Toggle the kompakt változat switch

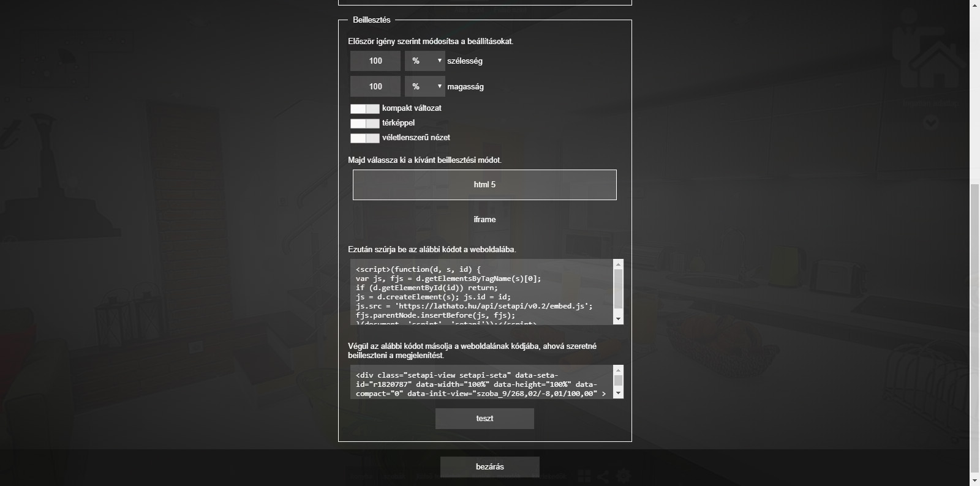point(364,108)
